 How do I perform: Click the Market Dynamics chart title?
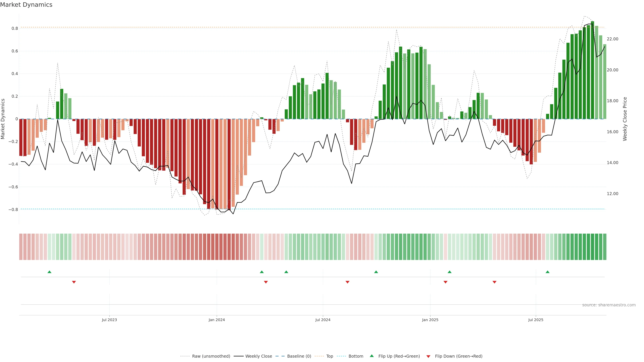pyautogui.click(x=26, y=5)
